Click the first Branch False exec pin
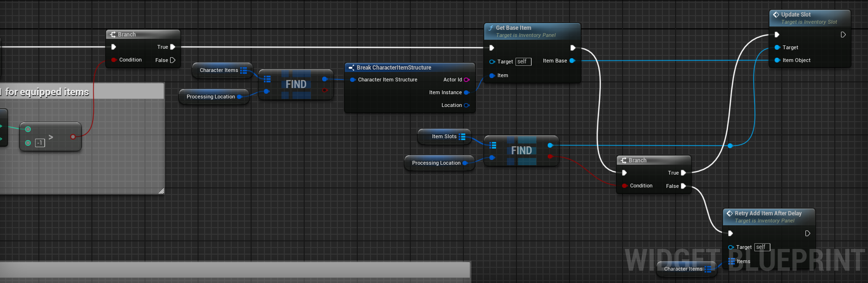 pos(172,60)
